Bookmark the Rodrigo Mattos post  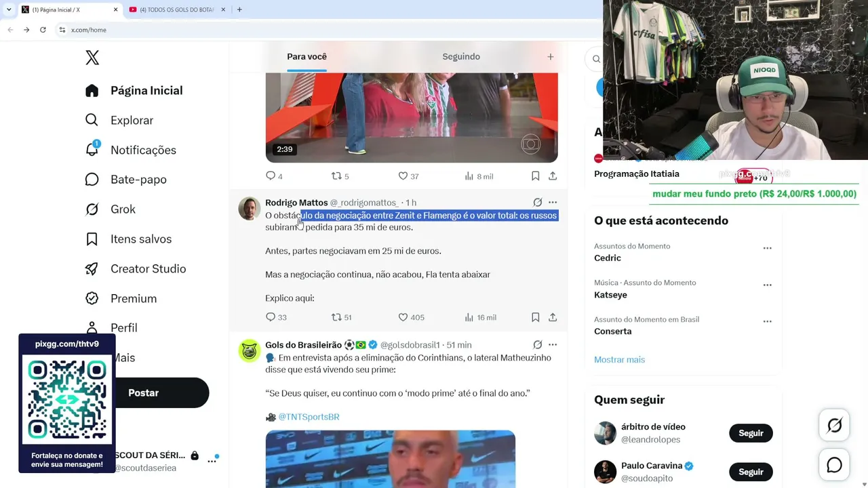pos(535,317)
